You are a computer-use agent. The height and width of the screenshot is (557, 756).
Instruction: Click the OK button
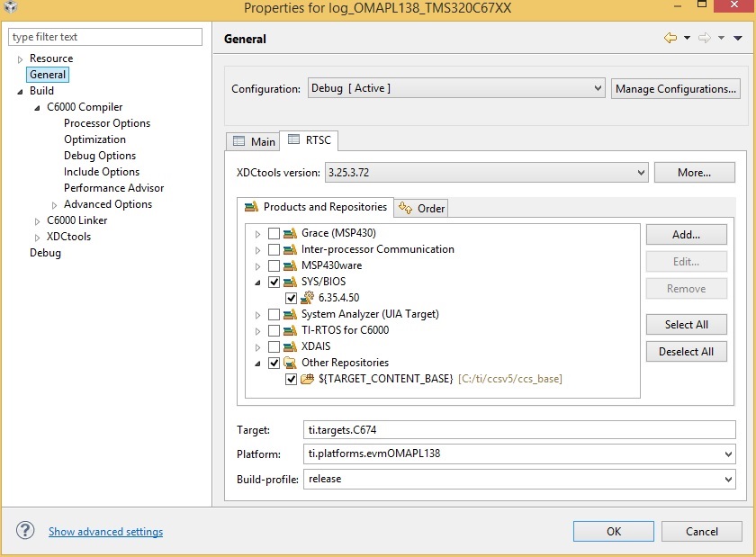(x=613, y=532)
